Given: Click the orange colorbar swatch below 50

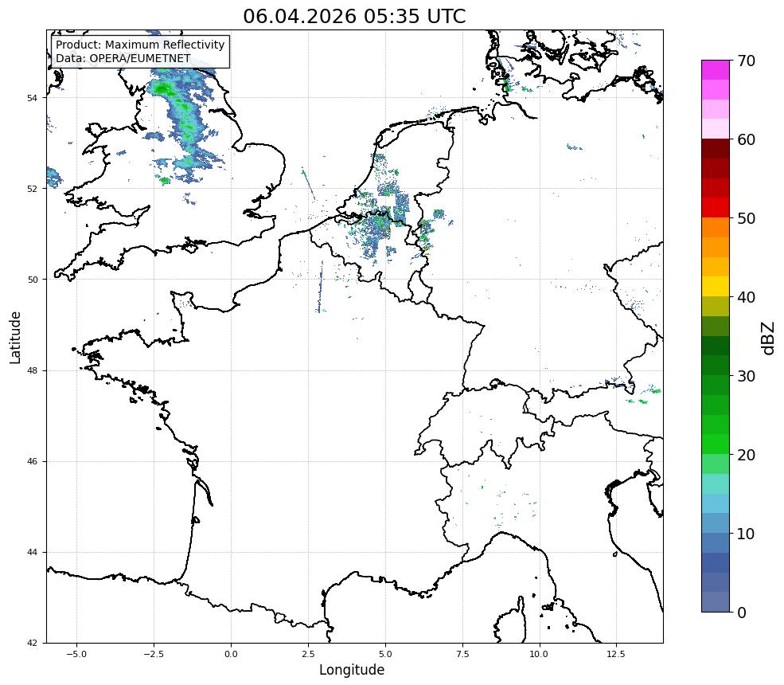Looking at the screenshot, I should coord(716,228).
